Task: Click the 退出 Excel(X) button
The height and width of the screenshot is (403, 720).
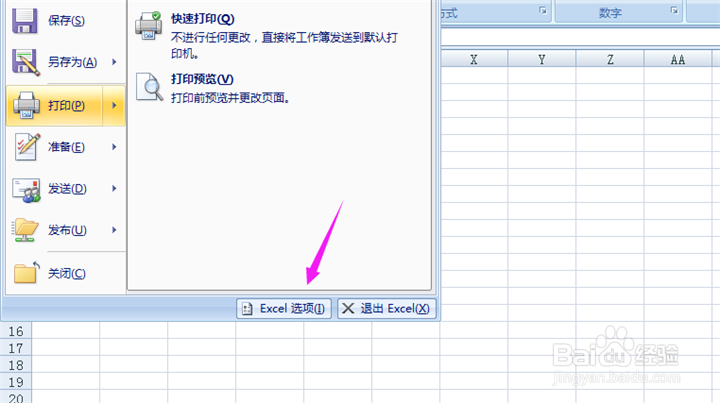Action: [386, 308]
